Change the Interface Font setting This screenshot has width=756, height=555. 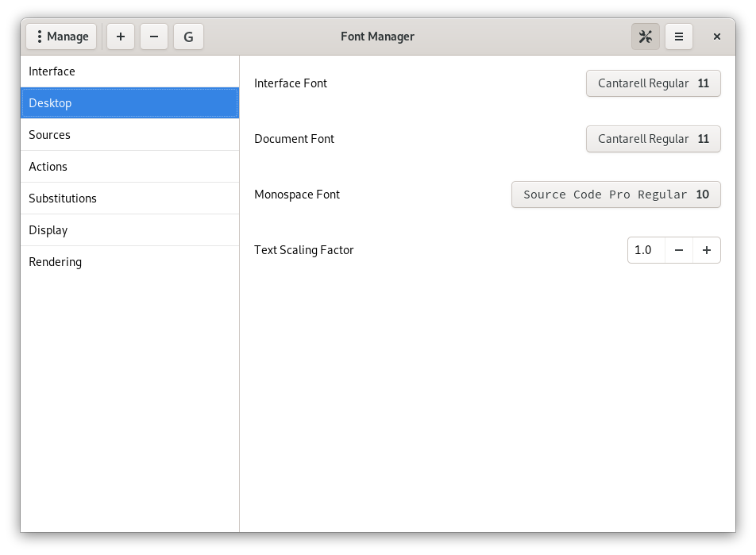tap(653, 83)
